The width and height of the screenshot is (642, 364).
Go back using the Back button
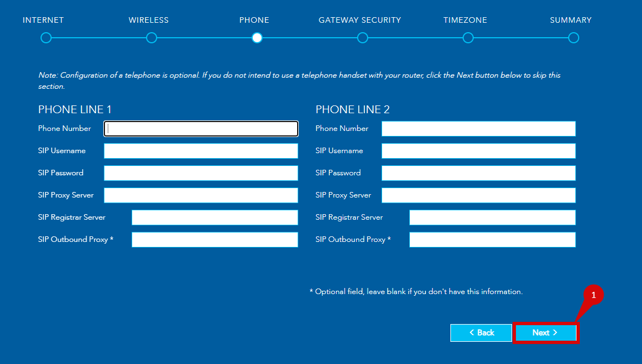click(481, 333)
